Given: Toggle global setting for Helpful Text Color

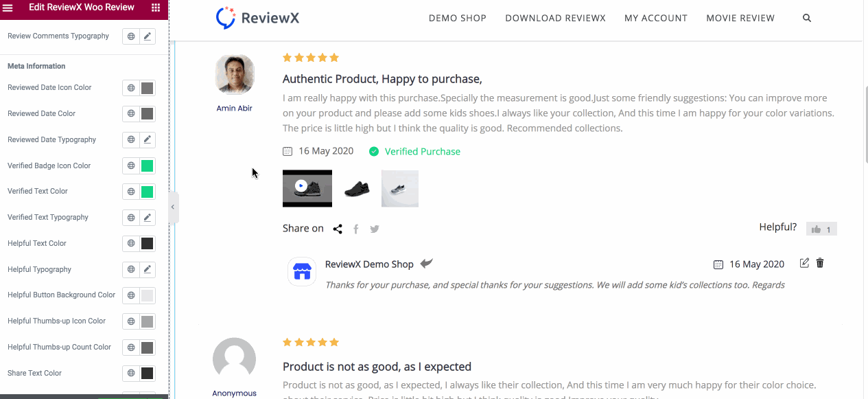Looking at the screenshot, I should coord(130,243).
